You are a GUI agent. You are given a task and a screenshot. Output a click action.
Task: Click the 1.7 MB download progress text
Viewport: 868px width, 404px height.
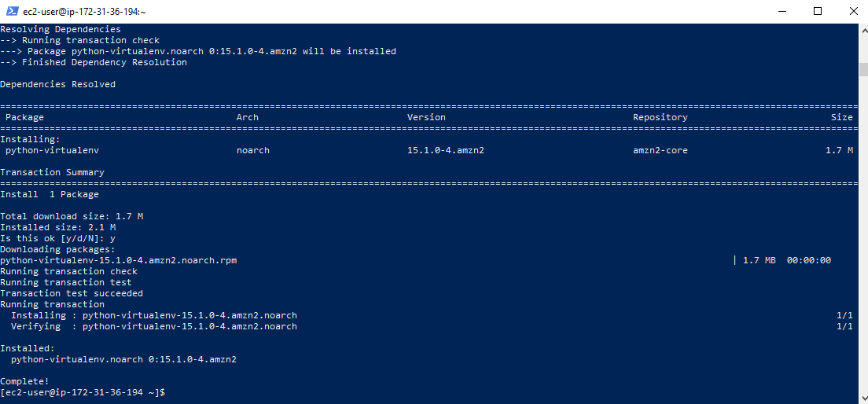tap(759, 260)
